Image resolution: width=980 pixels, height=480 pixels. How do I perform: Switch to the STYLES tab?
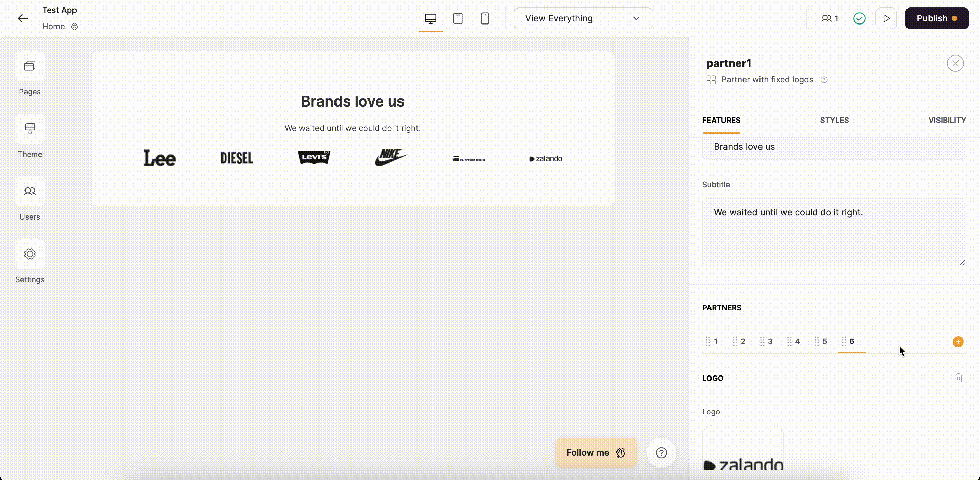pos(834,120)
